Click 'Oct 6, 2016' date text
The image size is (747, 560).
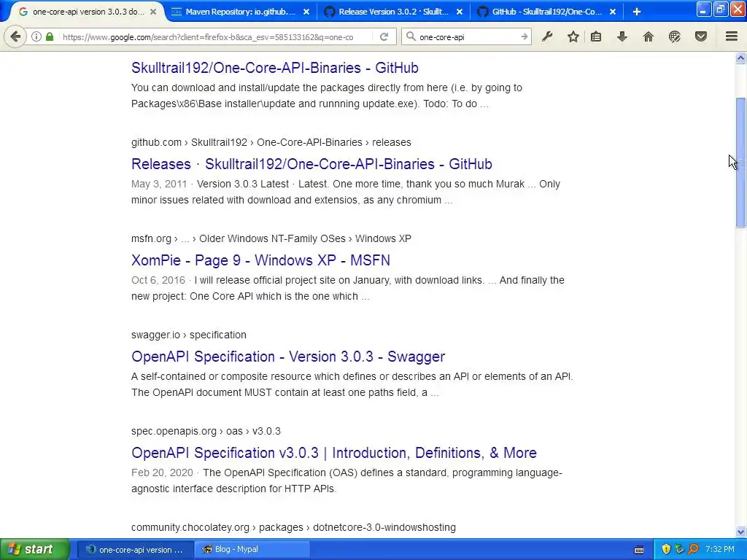(x=158, y=280)
